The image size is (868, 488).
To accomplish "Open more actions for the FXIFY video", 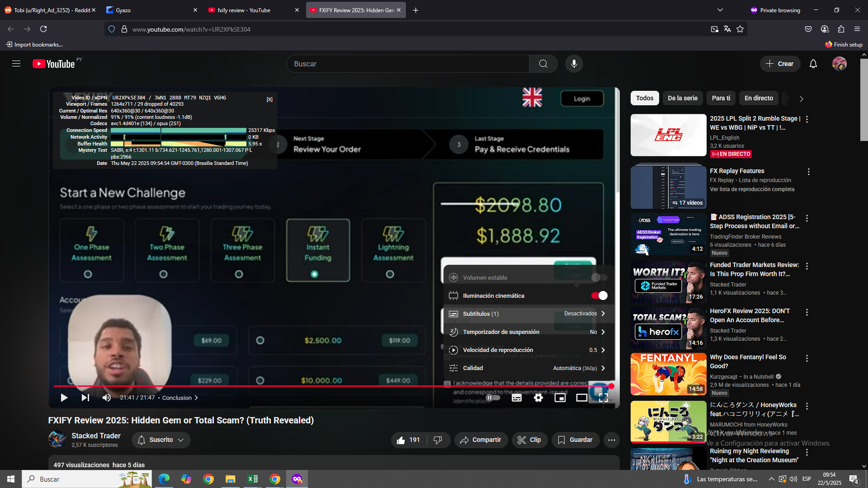I will point(612,440).
